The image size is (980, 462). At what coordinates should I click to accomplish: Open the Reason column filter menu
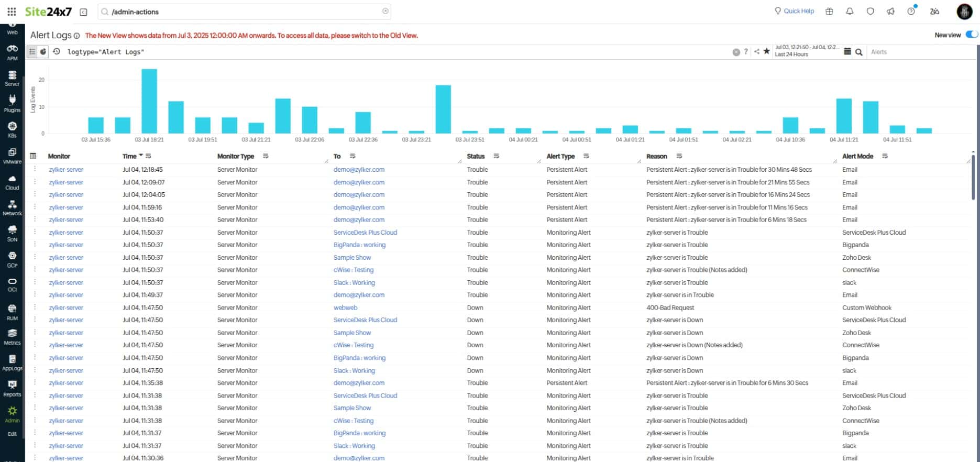pyautogui.click(x=679, y=156)
